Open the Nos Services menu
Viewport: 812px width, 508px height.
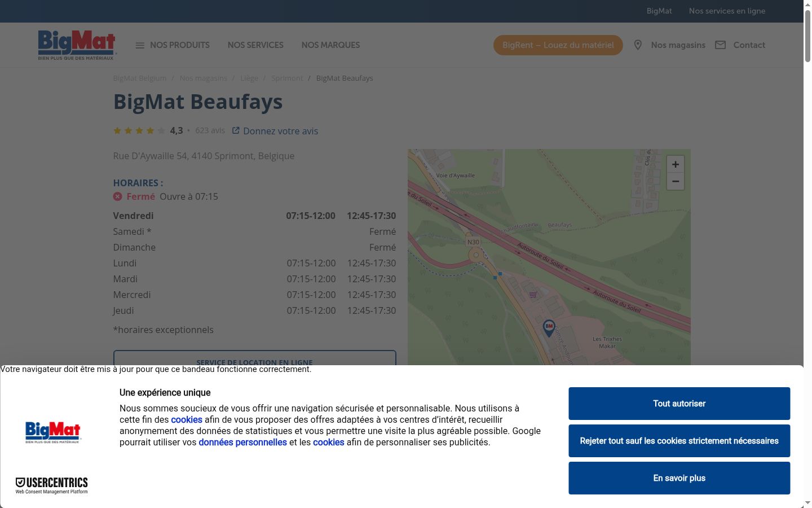(x=255, y=45)
